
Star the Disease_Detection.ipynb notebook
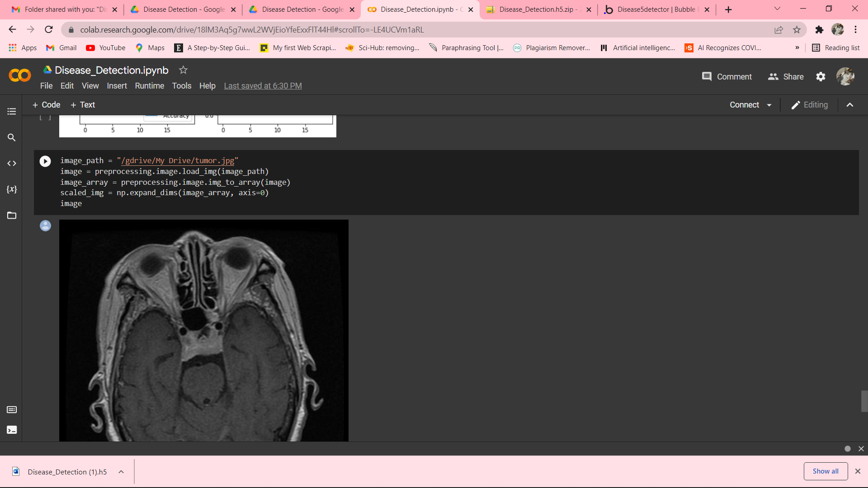[183, 70]
